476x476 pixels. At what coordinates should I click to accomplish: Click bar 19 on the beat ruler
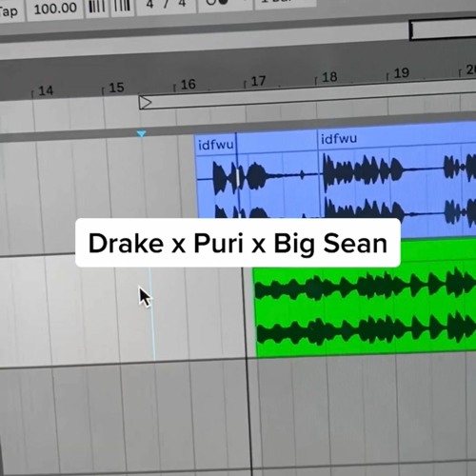401,73
